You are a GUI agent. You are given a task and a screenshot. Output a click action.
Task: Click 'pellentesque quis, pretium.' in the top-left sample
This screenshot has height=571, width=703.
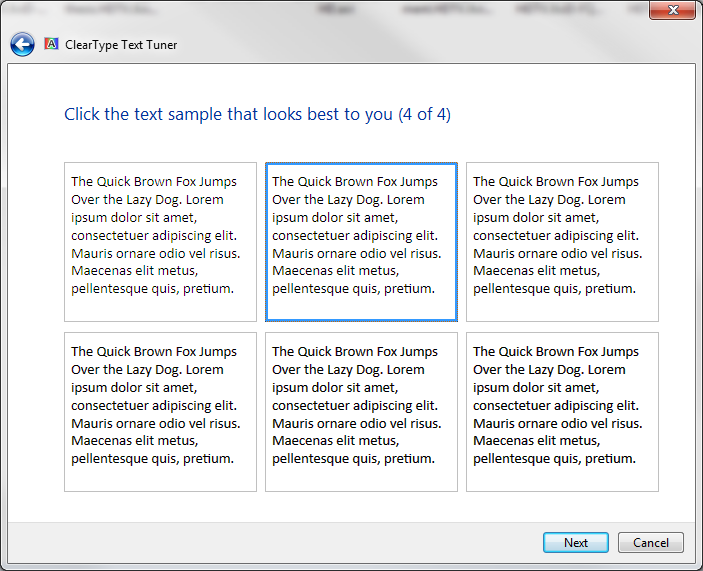coord(152,289)
